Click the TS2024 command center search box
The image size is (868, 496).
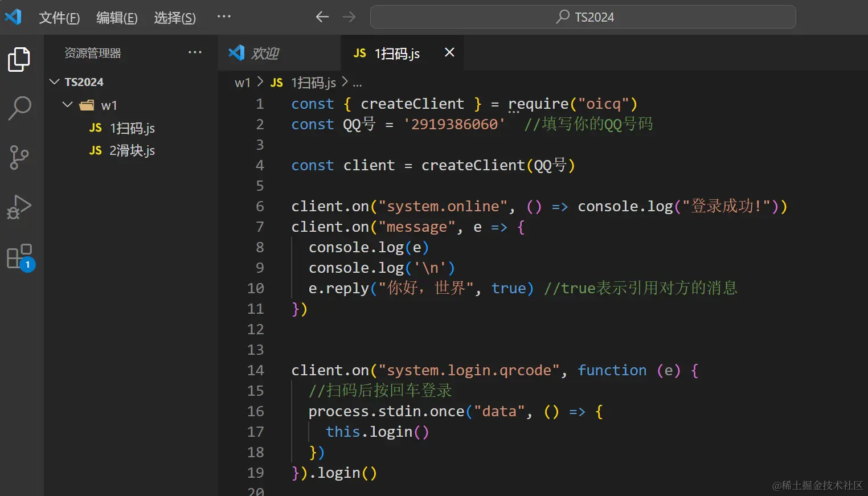pyautogui.click(x=583, y=17)
